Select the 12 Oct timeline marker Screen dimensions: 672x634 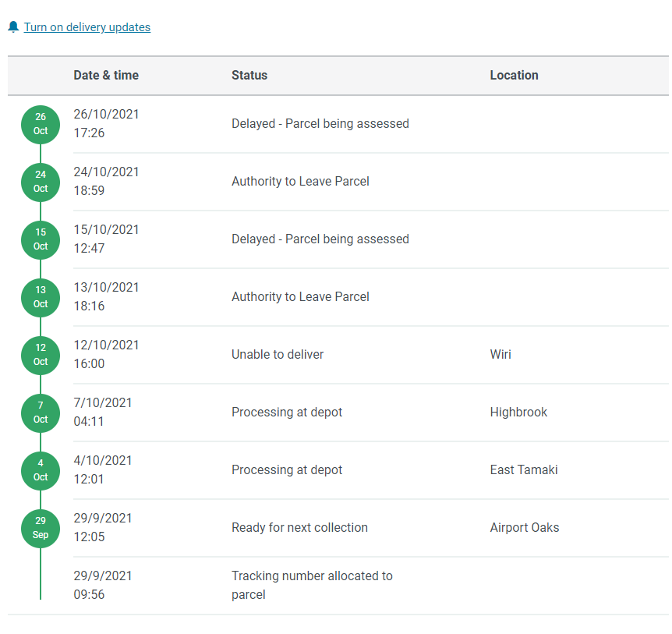tap(41, 355)
